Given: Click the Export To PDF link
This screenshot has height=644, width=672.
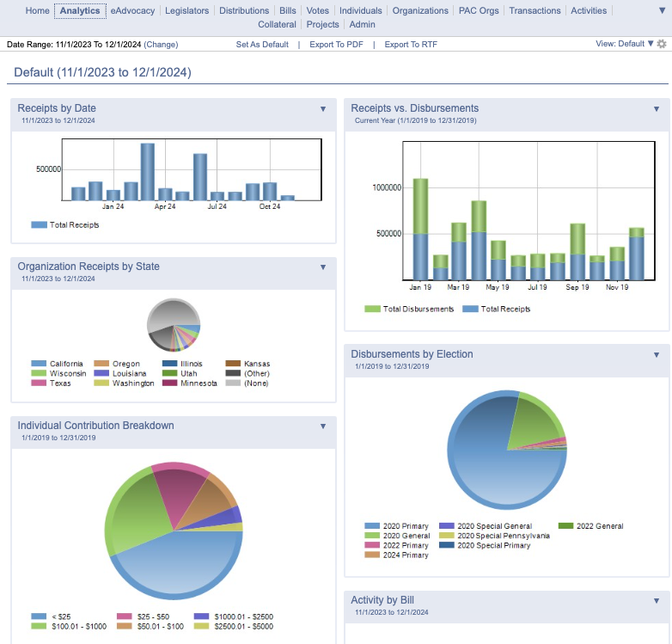Looking at the screenshot, I should [336, 45].
